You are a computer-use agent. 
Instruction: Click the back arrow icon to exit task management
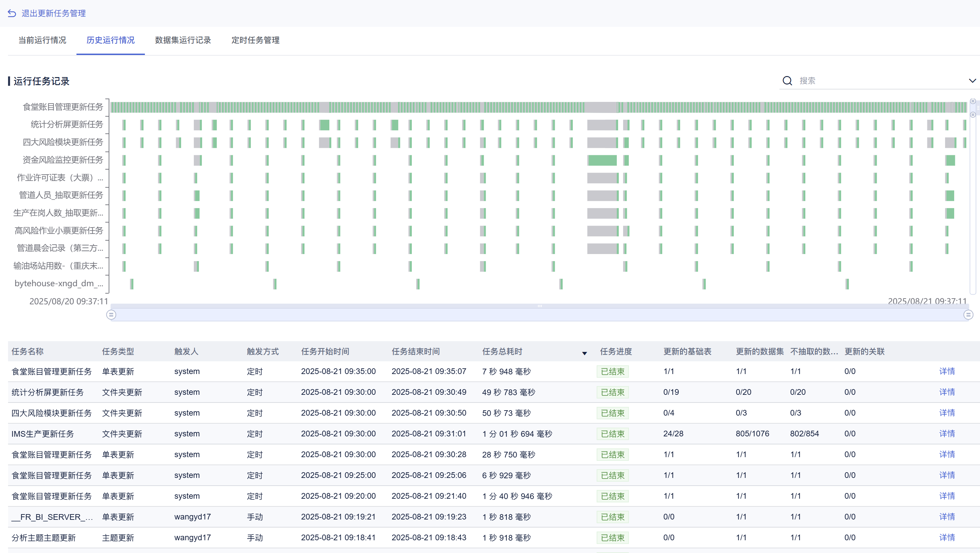coord(12,13)
